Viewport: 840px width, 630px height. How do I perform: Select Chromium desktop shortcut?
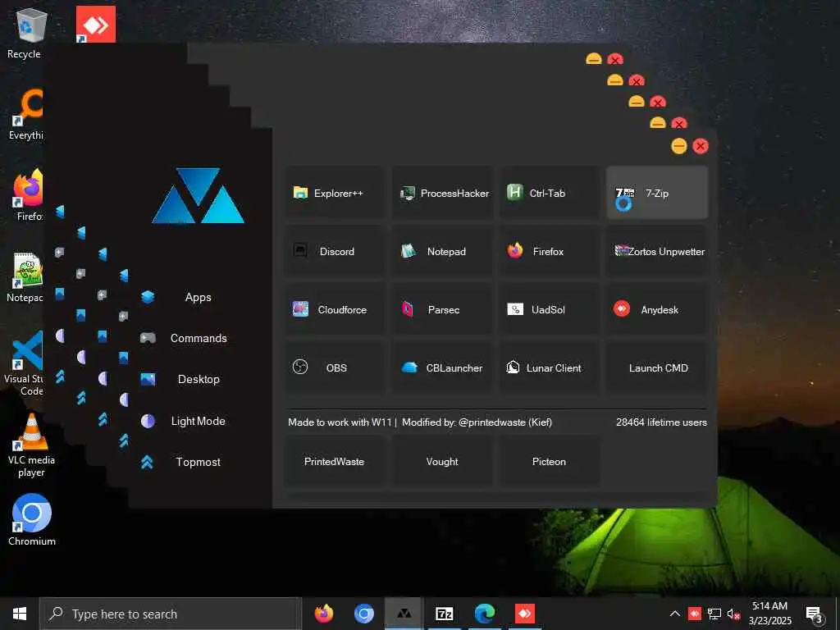pos(32,519)
